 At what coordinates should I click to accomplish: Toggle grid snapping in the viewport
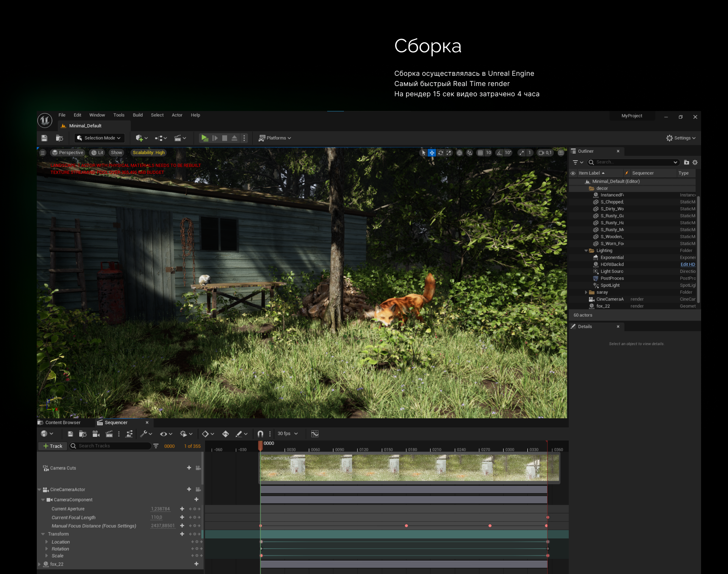tap(480, 153)
